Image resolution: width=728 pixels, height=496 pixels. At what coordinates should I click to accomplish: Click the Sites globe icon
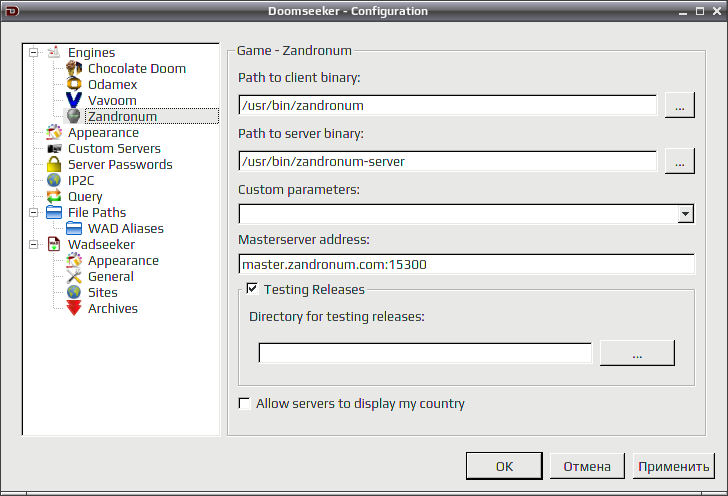pos(74,292)
